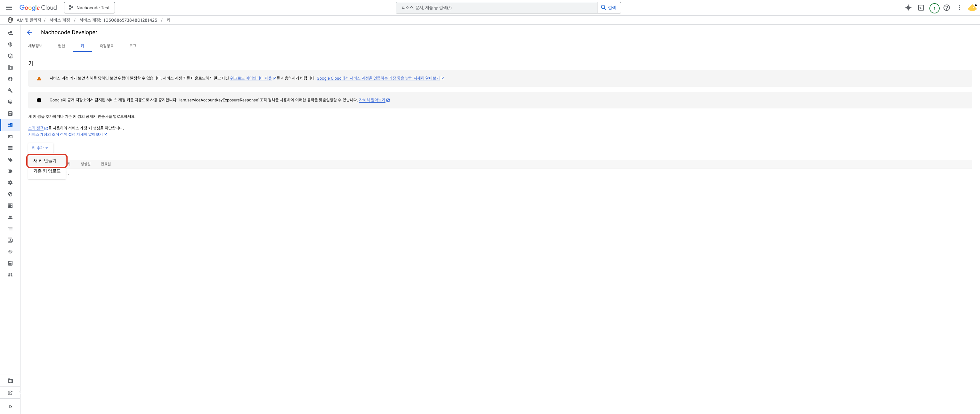
Task: Expand the sidebar using the bottom collapse arrow
Action: point(10,406)
